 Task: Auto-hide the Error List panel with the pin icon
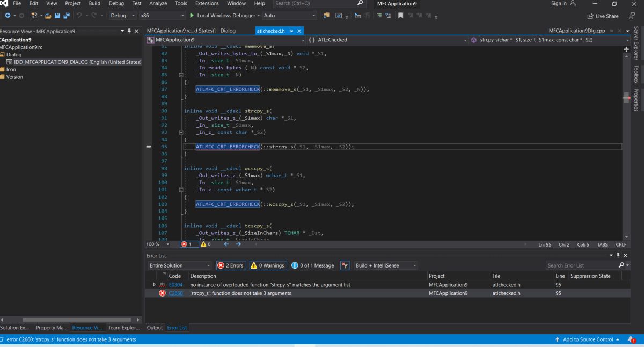pyautogui.click(x=619, y=255)
